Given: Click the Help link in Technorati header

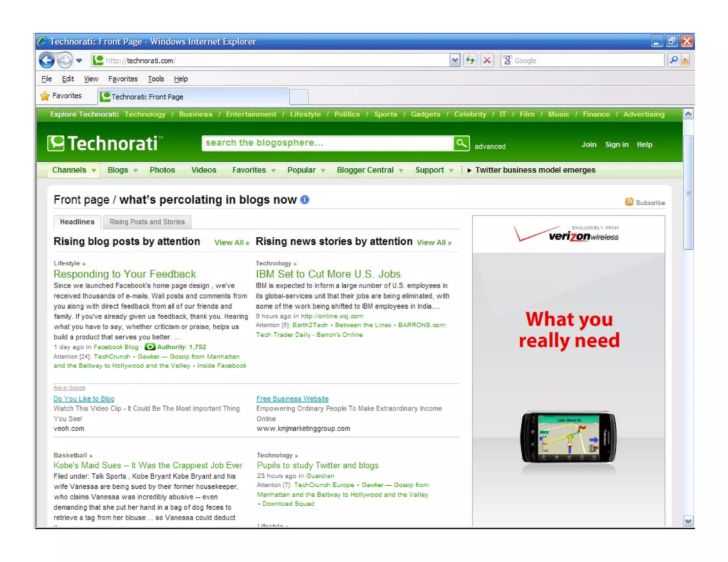Looking at the screenshot, I should 644,145.
